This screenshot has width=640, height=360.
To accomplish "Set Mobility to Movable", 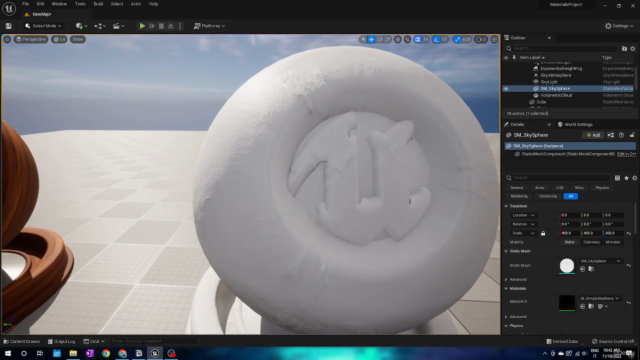I will click(x=613, y=242).
